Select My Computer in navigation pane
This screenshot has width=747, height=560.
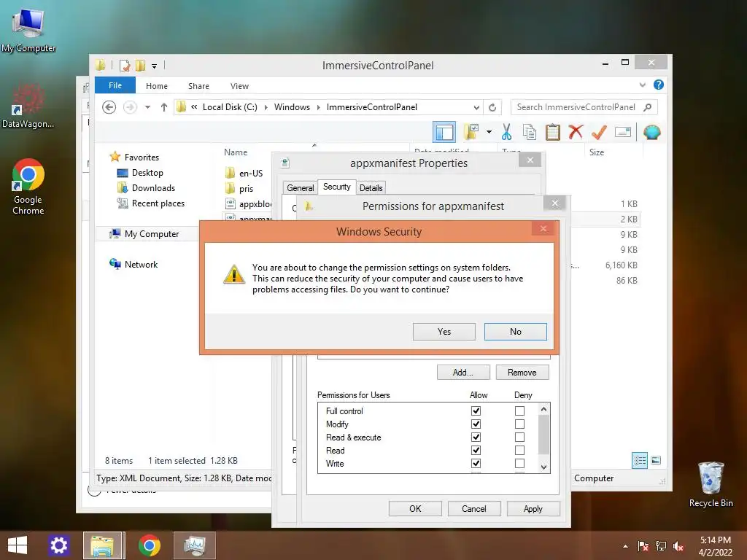(x=152, y=234)
